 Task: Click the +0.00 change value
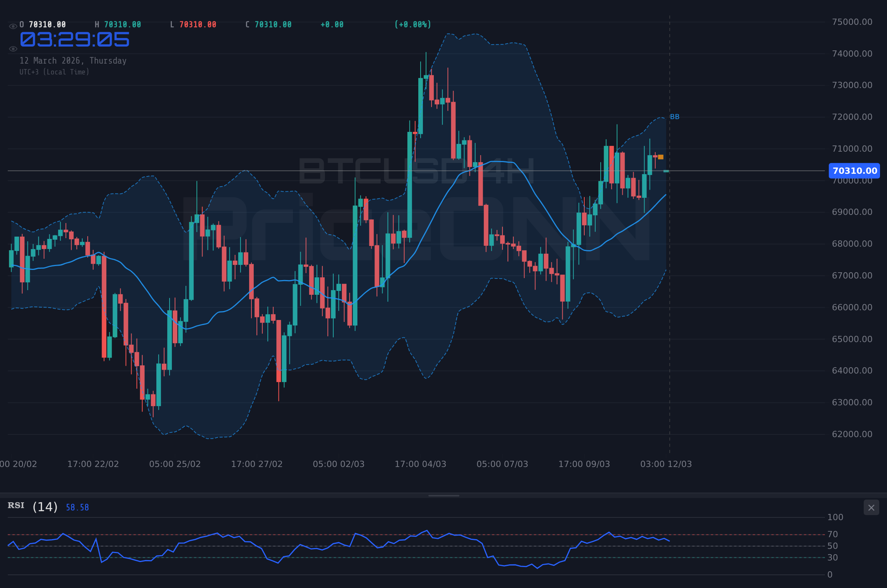[x=332, y=25]
